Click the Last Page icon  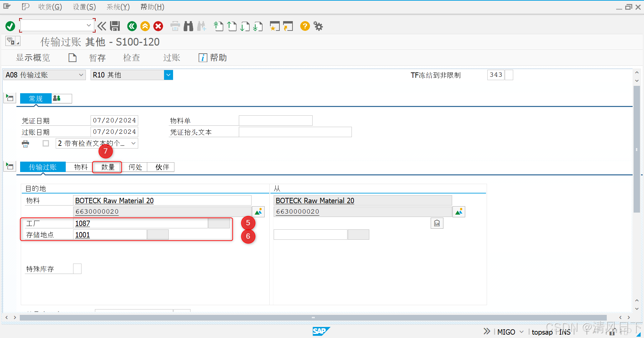tap(258, 26)
